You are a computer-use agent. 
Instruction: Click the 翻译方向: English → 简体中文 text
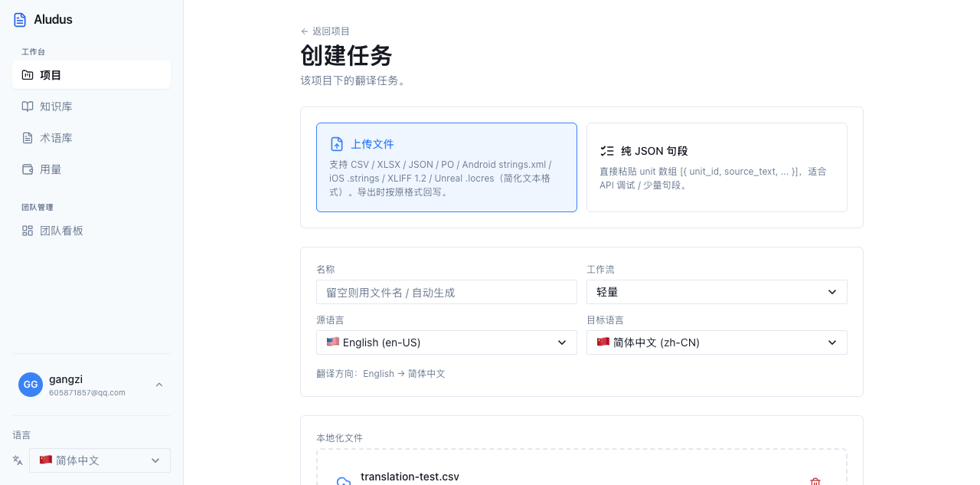[x=381, y=374]
